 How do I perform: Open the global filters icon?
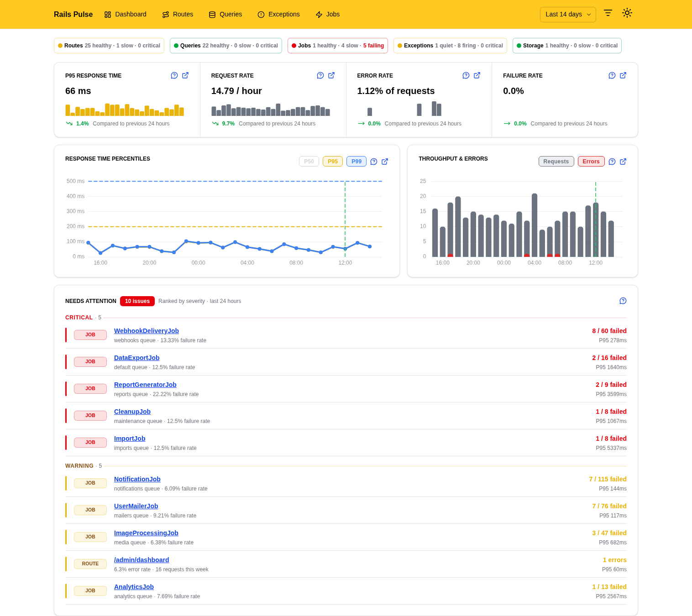(608, 13)
